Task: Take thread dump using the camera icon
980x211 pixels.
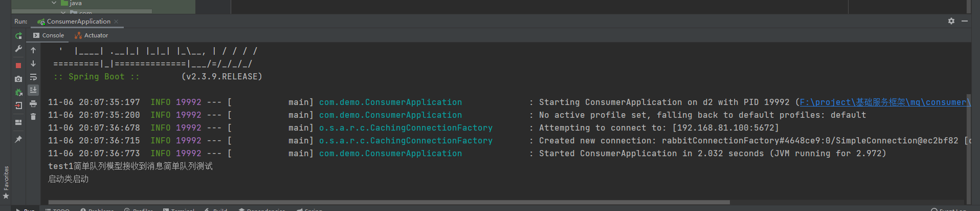Action: 18,79
